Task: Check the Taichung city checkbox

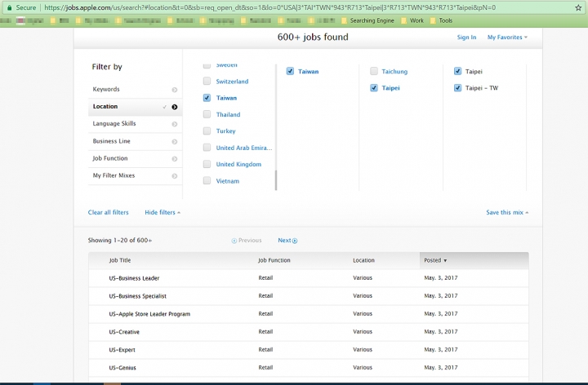Action: click(374, 72)
